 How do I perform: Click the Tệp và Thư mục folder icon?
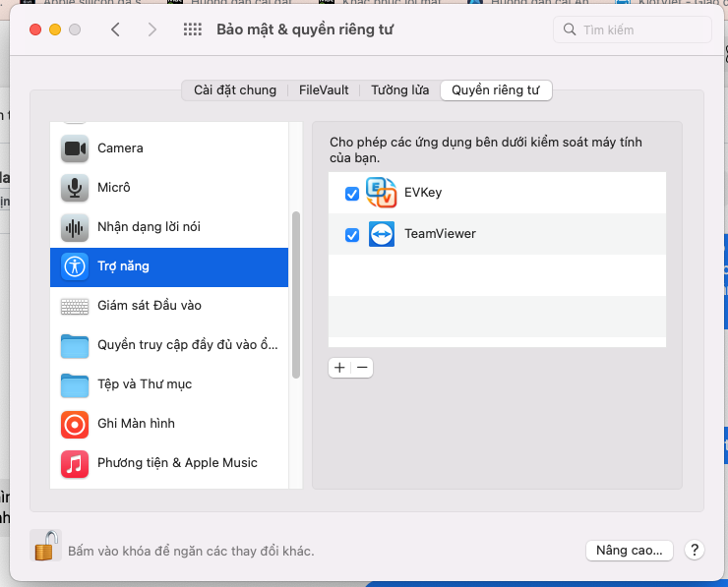point(75,385)
